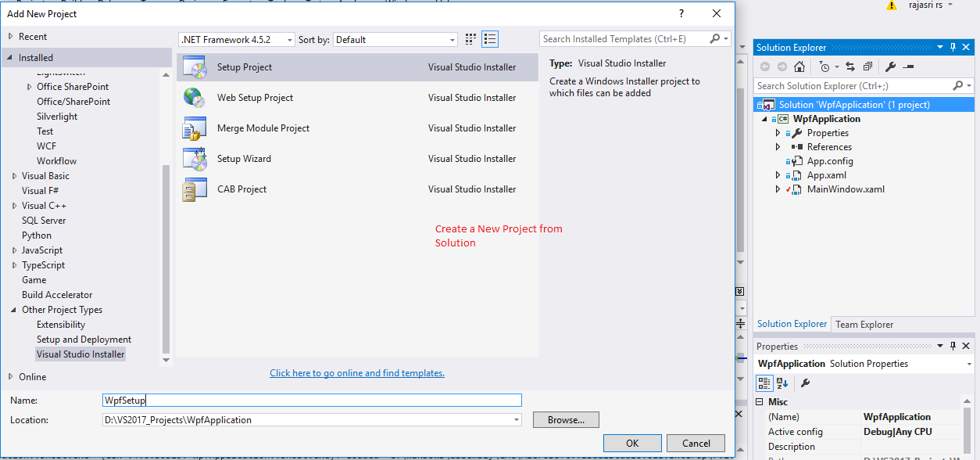Expand the Recent templates node
The height and width of the screenshot is (460, 980).
click(10, 37)
